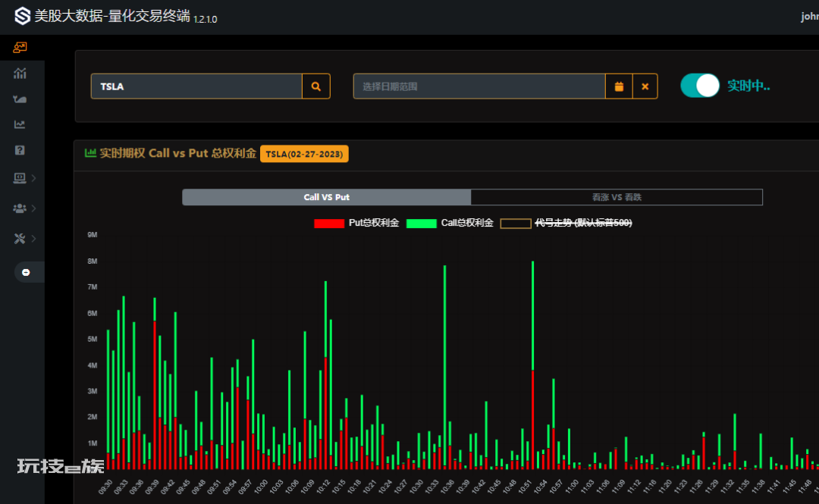Click the version number 1.2.1.0
The width and height of the screenshot is (819, 504).
pyautogui.click(x=206, y=19)
